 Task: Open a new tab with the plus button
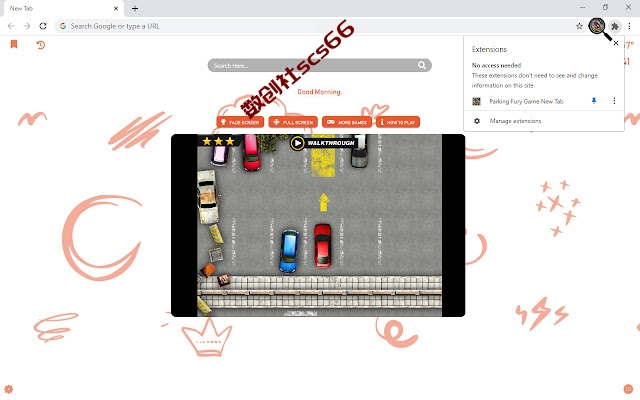[135, 8]
